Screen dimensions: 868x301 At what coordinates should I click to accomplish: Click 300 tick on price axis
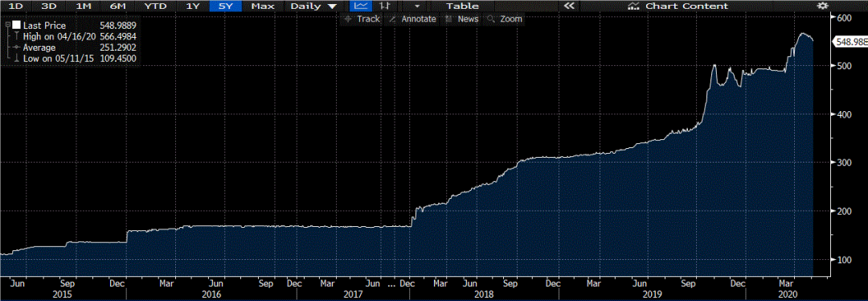pos(844,163)
